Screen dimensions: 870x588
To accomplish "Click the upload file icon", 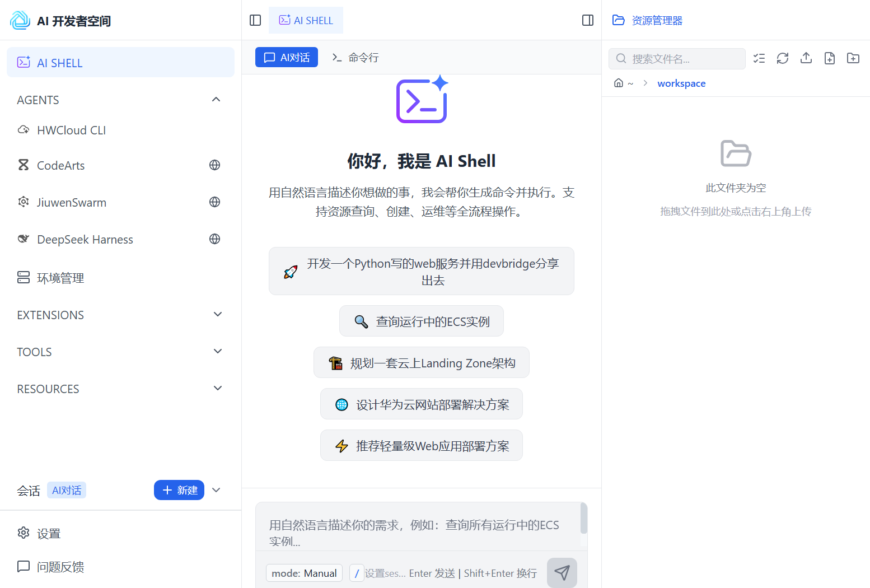I will [806, 58].
